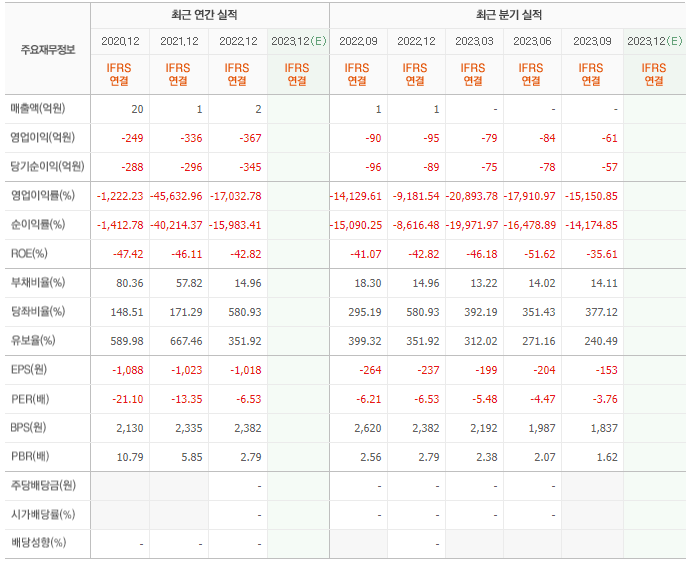Image resolution: width=692 pixels, height=563 pixels.
Task: Click operating profit value -367
Action: pyautogui.click(x=250, y=138)
